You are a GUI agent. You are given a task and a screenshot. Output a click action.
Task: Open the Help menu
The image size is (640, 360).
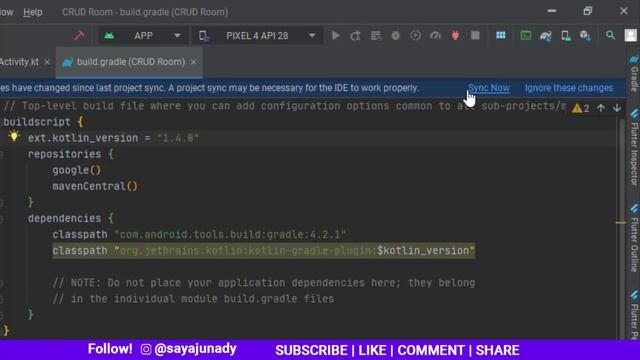coord(33,12)
